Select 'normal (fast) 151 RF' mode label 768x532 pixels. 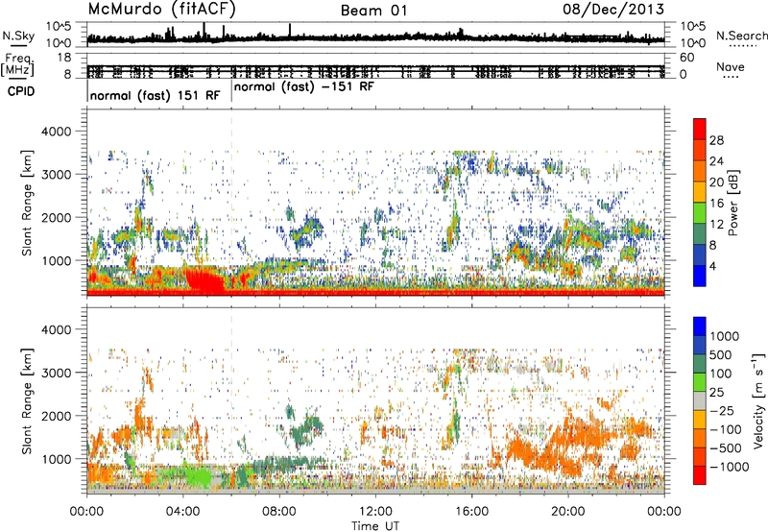coord(156,96)
